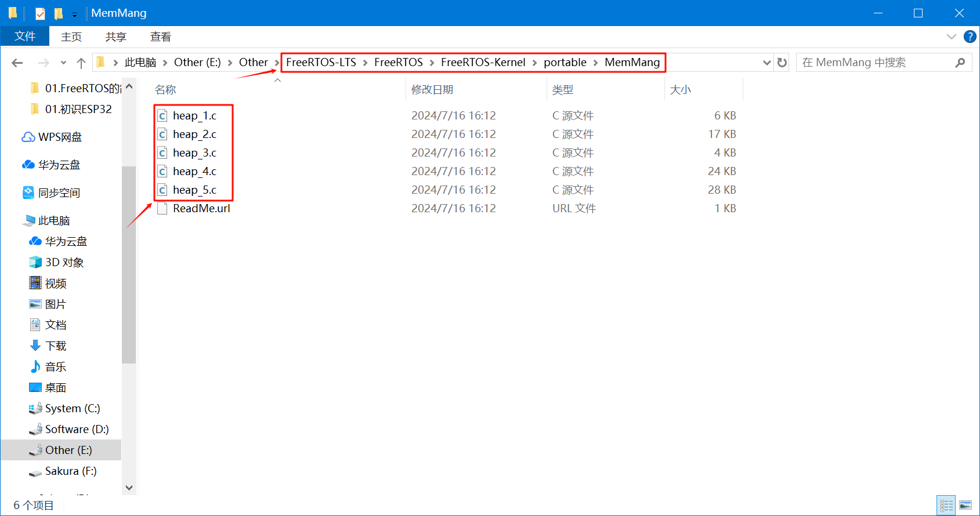Click FreeRTOS-LTS in the address breadcrumb
Screen dimensions: 980x516
click(321, 62)
